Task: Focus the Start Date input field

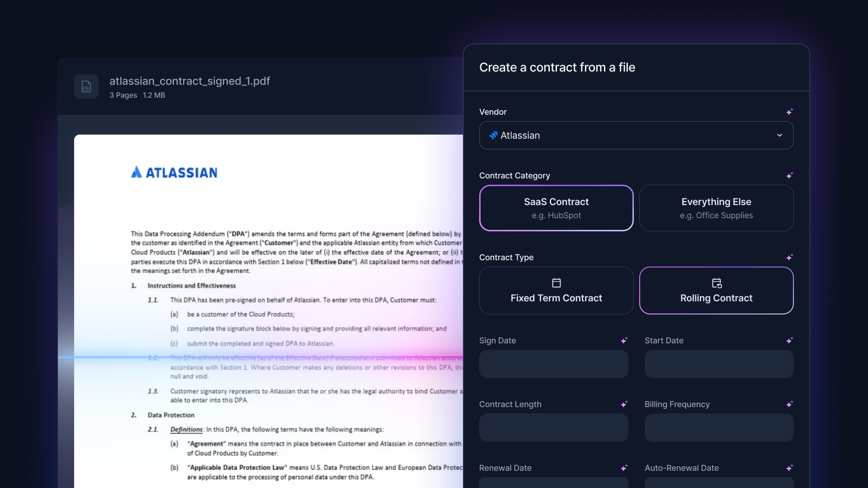Action: click(719, 364)
